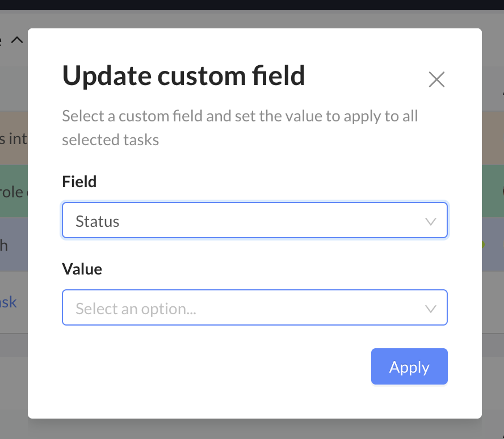The width and height of the screenshot is (504, 439).
Task: Click the Value label above the selector
Action: (82, 269)
